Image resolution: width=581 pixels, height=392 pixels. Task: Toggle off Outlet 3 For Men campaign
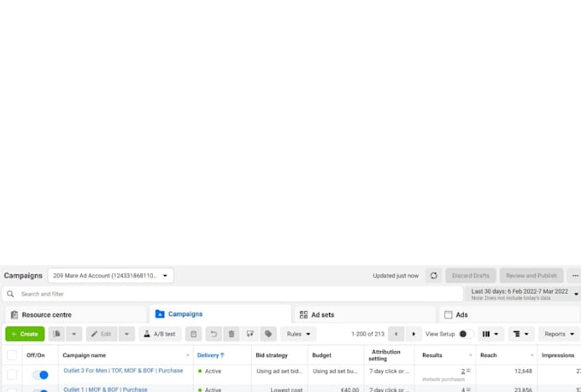pos(40,375)
